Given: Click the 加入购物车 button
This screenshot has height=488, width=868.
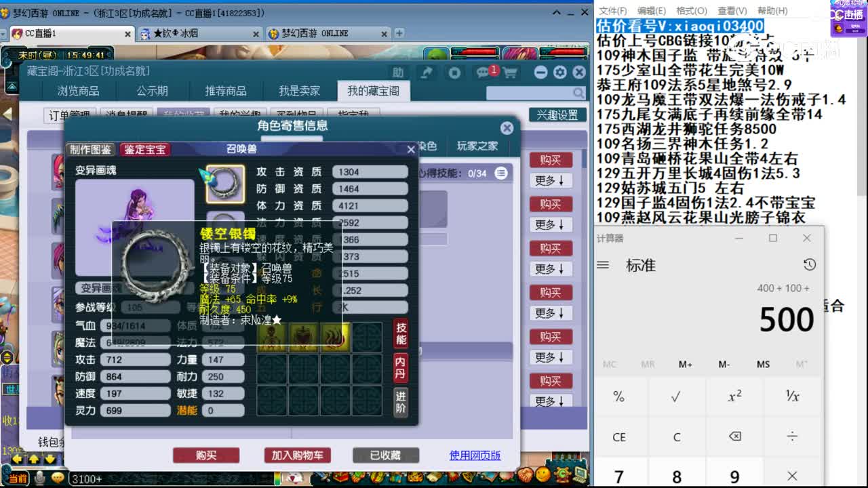Looking at the screenshot, I should click(x=297, y=455).
